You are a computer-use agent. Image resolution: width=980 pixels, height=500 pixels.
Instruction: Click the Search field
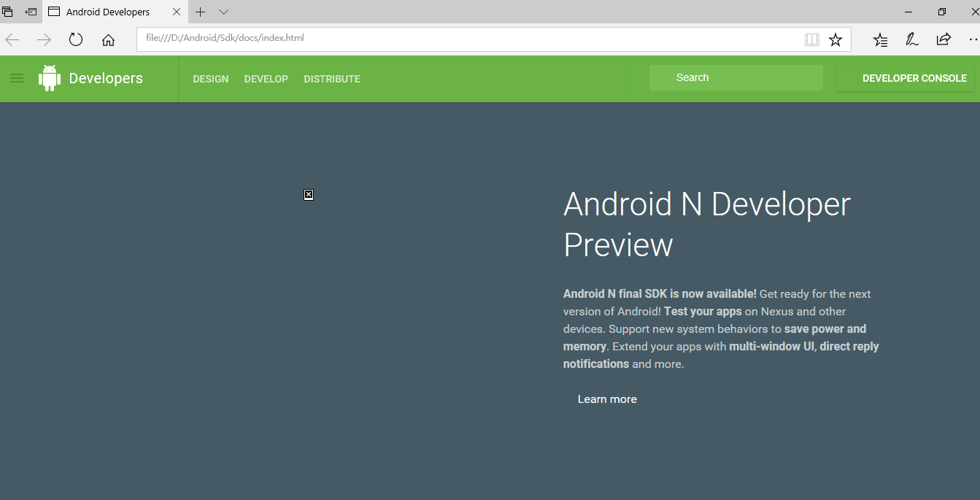click(x=736, y=78)
